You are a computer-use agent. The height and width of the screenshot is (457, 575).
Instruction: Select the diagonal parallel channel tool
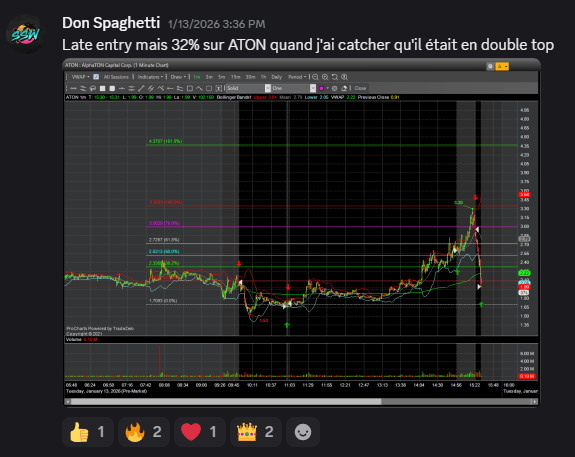151,88
